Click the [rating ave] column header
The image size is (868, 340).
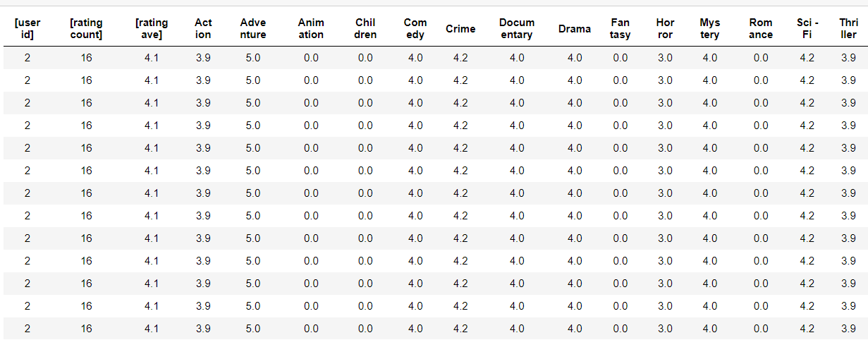pyautogui.click(x=152, y=29)
